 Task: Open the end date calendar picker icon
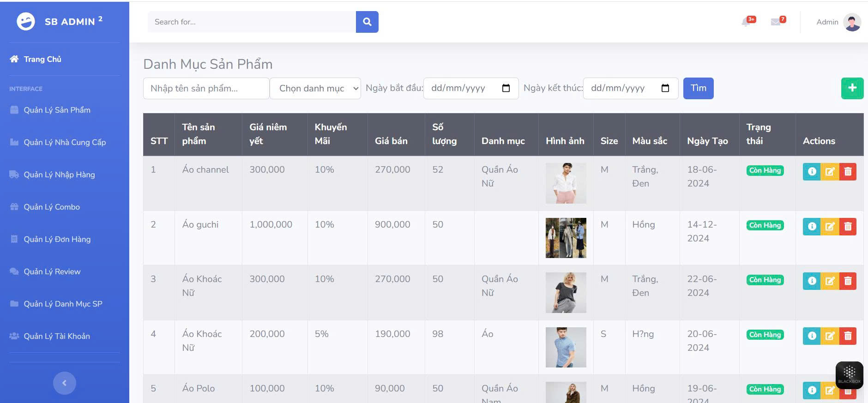665,88
